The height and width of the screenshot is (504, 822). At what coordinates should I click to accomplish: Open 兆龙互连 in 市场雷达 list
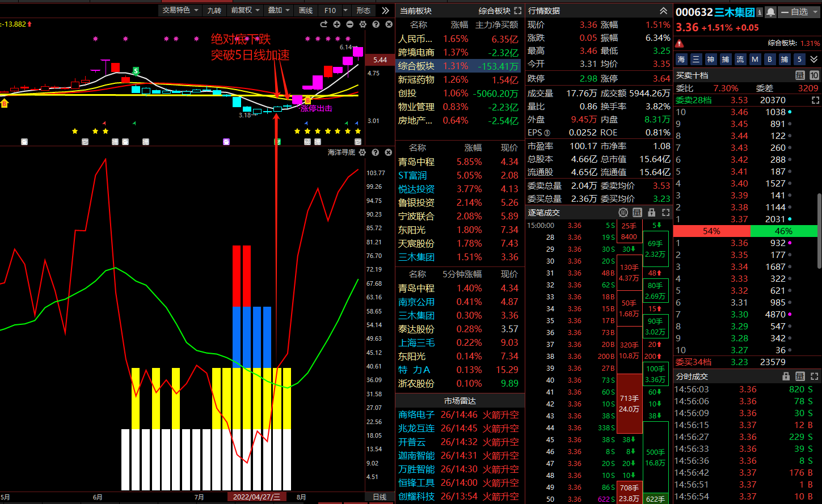(416, 428)
